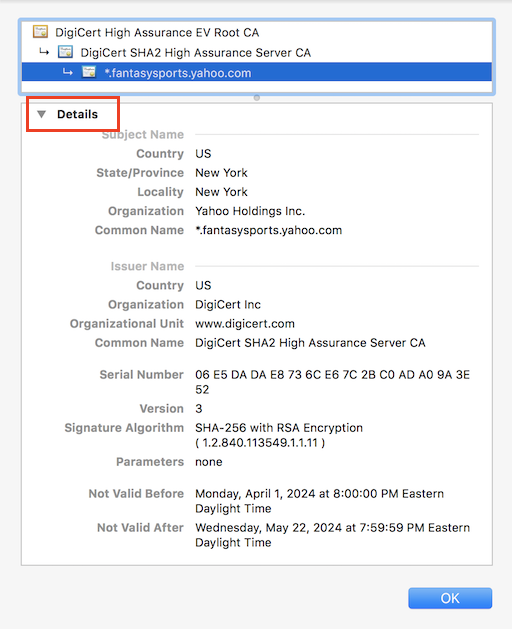This screenshot has height=629, width=512.
Task: Click the Details section label
Action: (77, 114)
